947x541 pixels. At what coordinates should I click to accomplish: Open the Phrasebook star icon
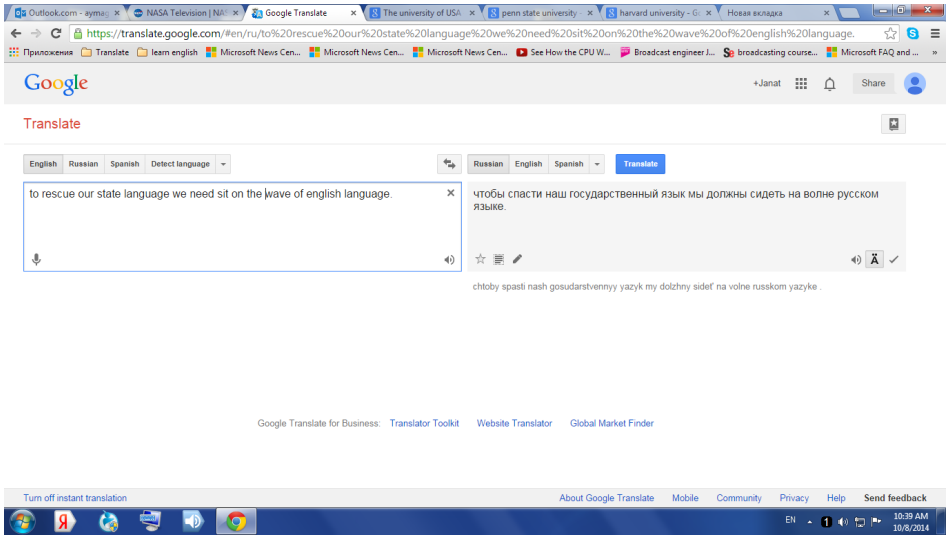pos(893,124)
